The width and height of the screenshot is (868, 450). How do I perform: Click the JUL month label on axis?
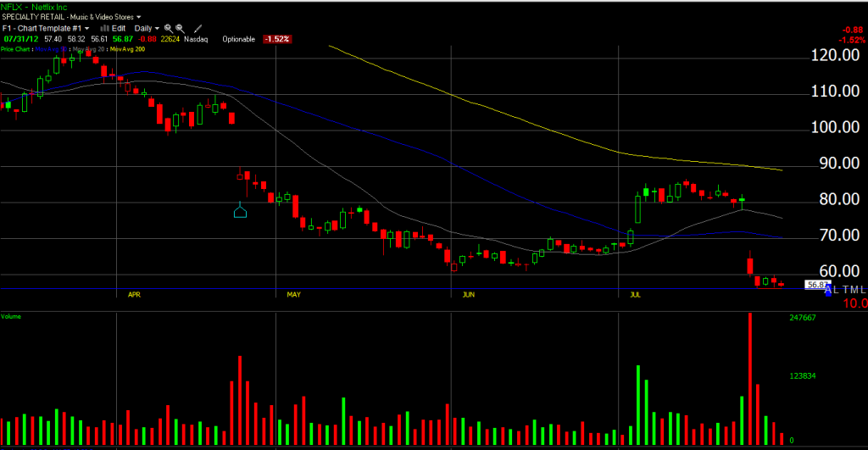(635, 294)
